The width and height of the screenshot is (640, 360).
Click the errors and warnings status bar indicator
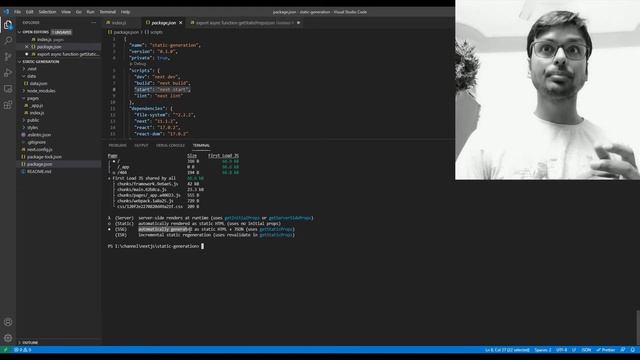pos(22,350)
